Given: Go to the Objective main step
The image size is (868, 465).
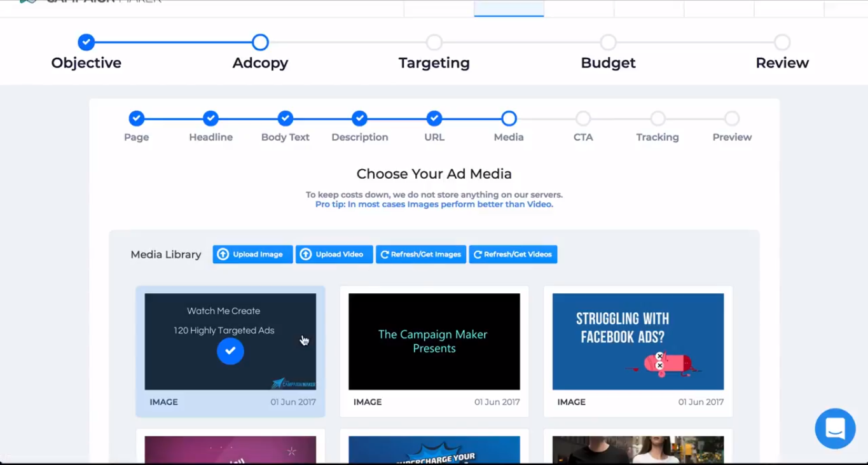Looking at the screenshot, I should tap(86, 43).
